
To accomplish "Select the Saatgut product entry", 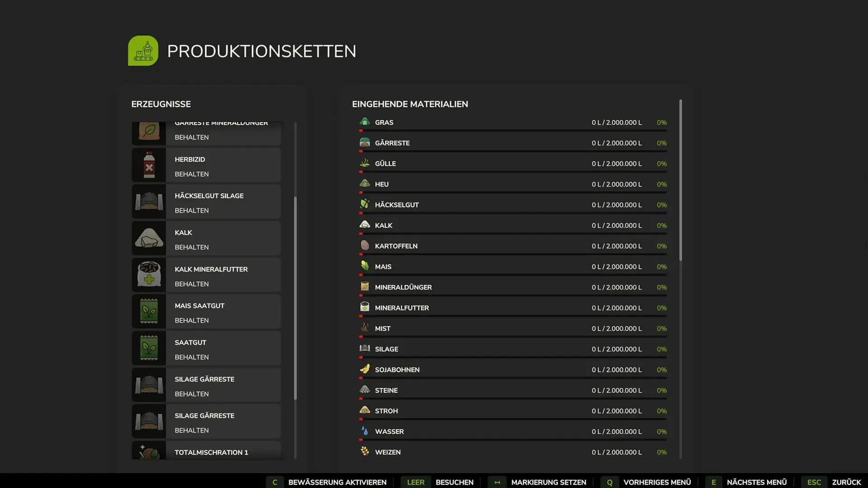I will tap(206, 349).
